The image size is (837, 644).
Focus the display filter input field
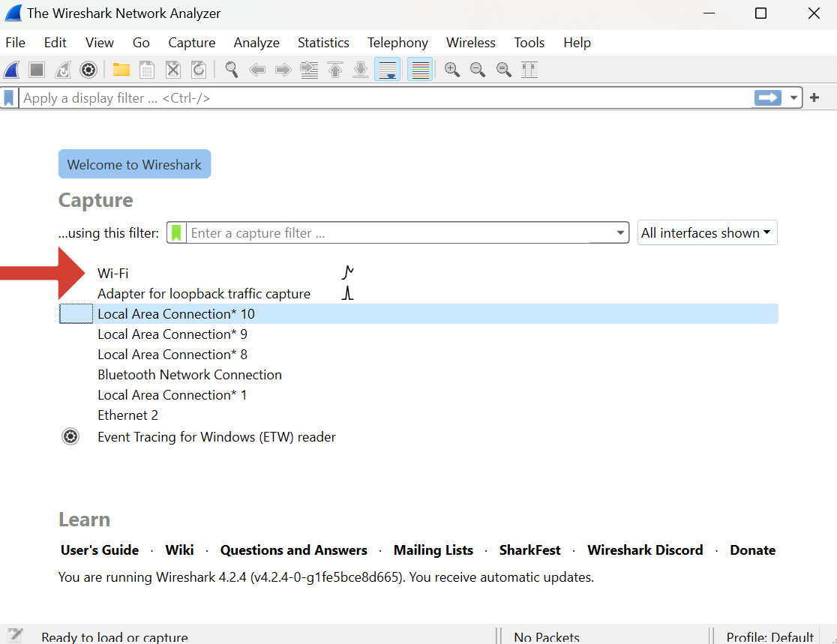[385, 98]
